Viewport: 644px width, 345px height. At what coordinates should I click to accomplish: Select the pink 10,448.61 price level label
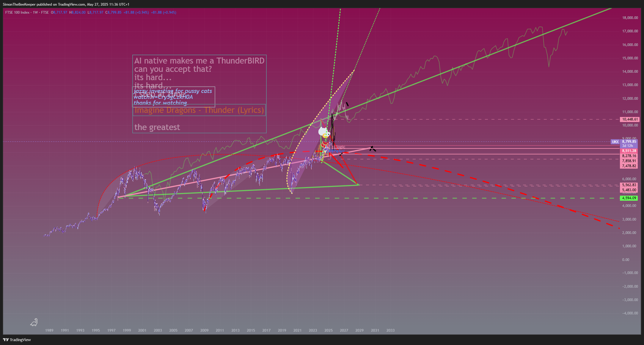point(629,119)
